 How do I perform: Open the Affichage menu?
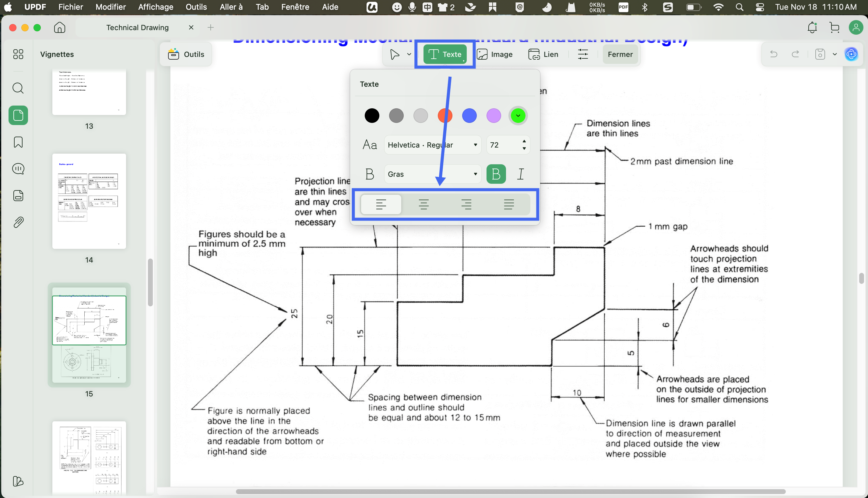[156, 7]
